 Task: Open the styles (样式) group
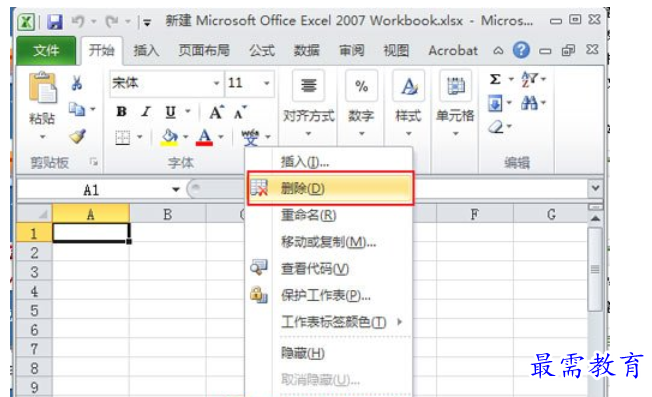[x=408, y=104]
